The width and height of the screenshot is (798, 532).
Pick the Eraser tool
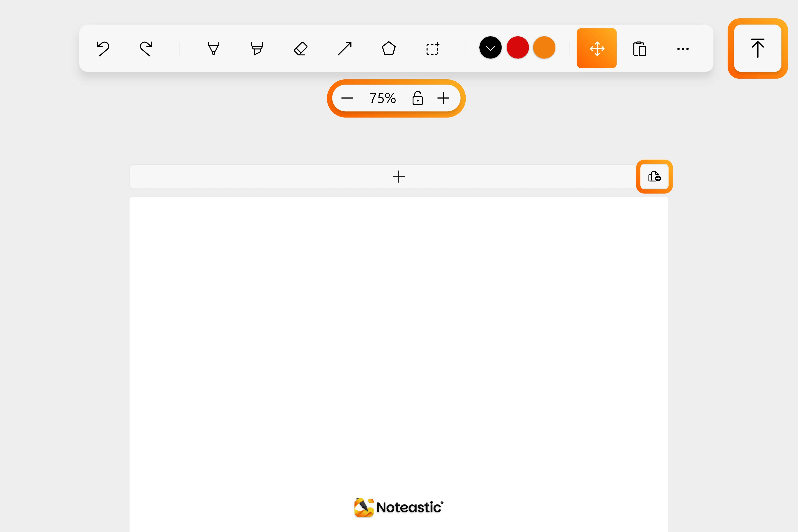(300, 48)
